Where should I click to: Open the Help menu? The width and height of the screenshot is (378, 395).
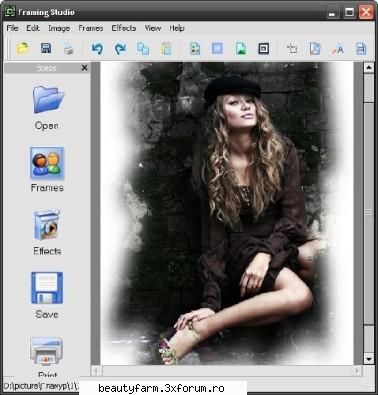coord(177,28)
